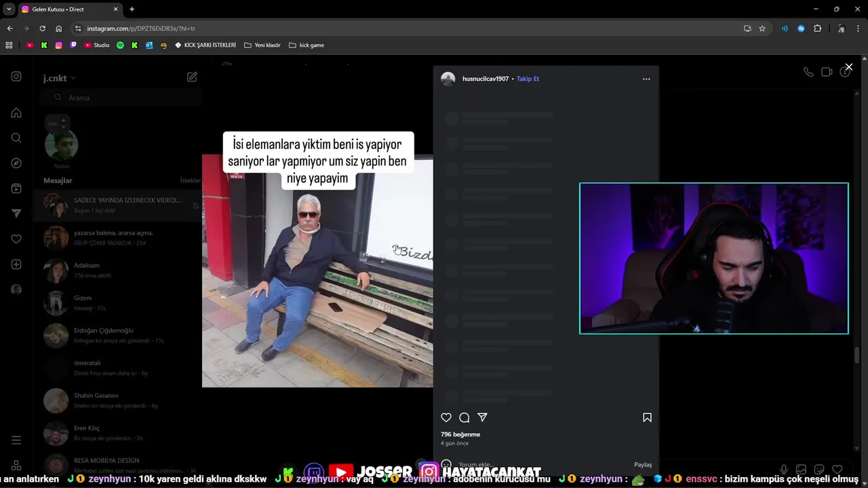Click the Paylaş post-comment button
The height and width of the screenshot is (488, 868).
(x=643, y=465)
